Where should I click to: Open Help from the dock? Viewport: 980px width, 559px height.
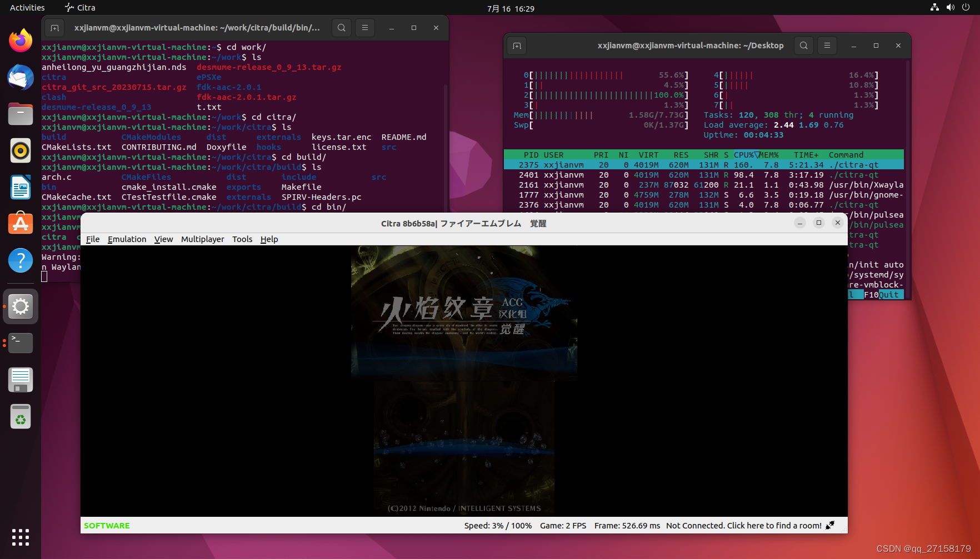pyautogui.click(x=21, y=260)
